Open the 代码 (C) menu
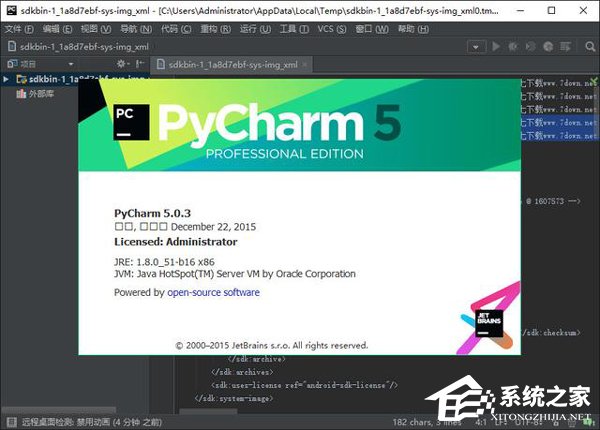600x430 pixels. click(176, 29)
